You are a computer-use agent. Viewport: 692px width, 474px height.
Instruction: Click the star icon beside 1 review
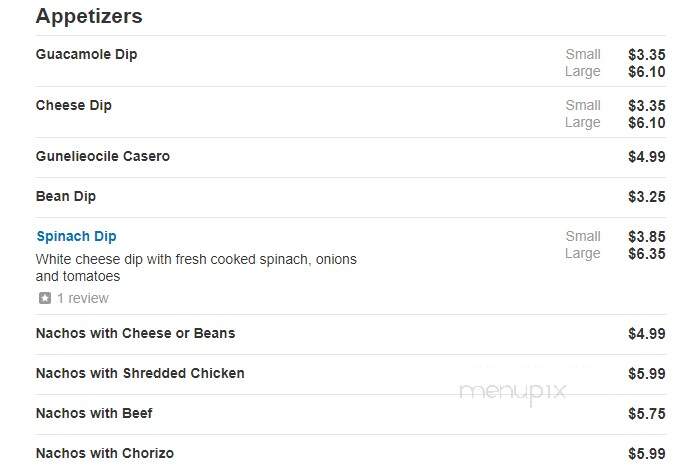[x=45, y=298]
